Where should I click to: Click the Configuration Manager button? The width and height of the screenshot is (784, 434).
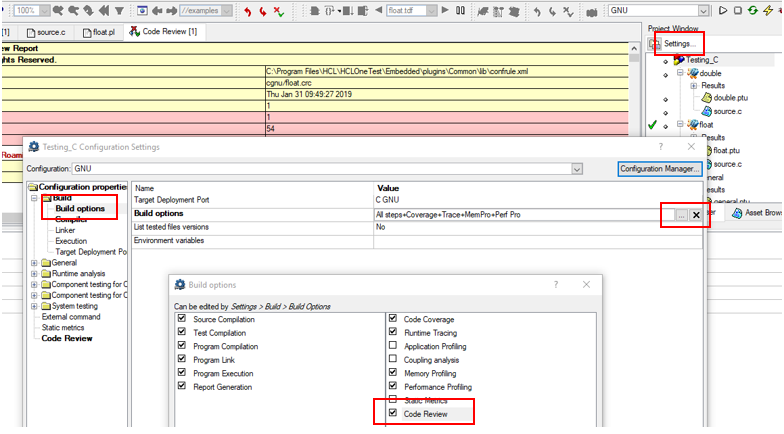660,169
